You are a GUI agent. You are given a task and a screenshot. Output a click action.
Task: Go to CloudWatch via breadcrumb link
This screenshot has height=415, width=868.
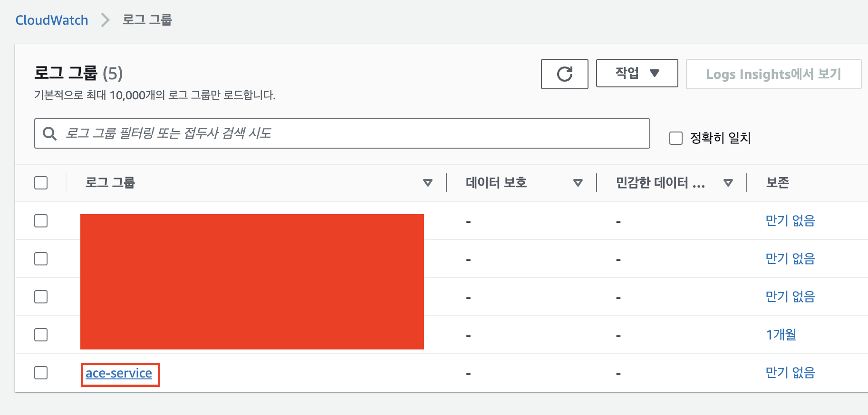[x=52, y=20]
